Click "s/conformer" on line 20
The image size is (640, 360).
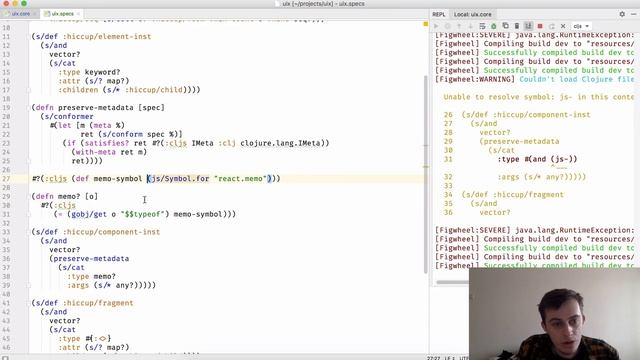tap(69, 116)
